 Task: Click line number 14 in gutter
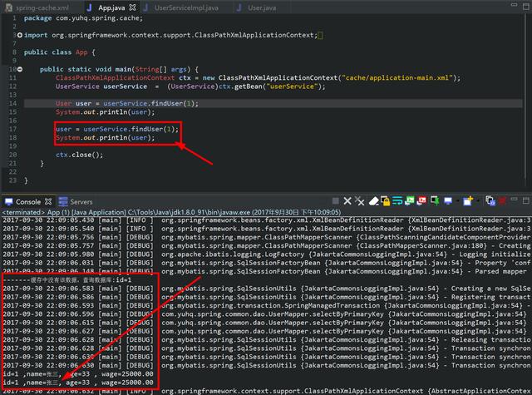click(x=12, y=103)
